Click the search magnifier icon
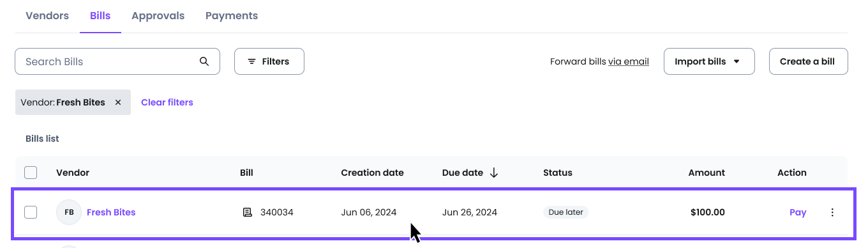The height and width of the screenshot is (248, 868). click(x=204, y=61)
